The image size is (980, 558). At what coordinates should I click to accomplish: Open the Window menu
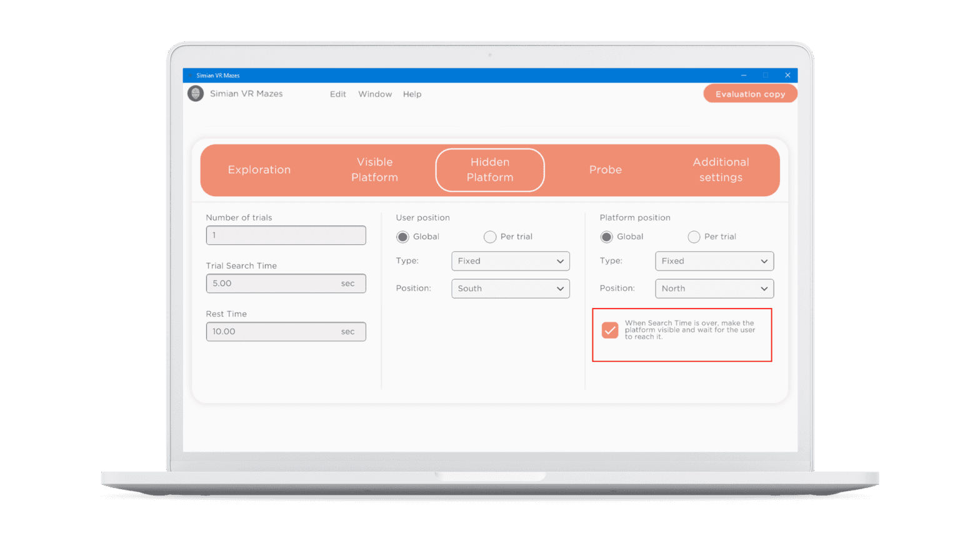375,94
